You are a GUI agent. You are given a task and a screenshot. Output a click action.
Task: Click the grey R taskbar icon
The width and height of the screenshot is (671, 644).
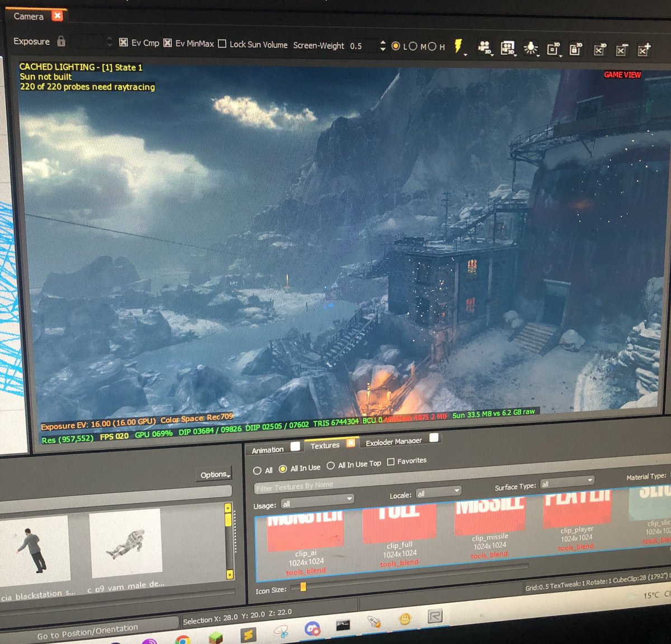pos(435,616)
